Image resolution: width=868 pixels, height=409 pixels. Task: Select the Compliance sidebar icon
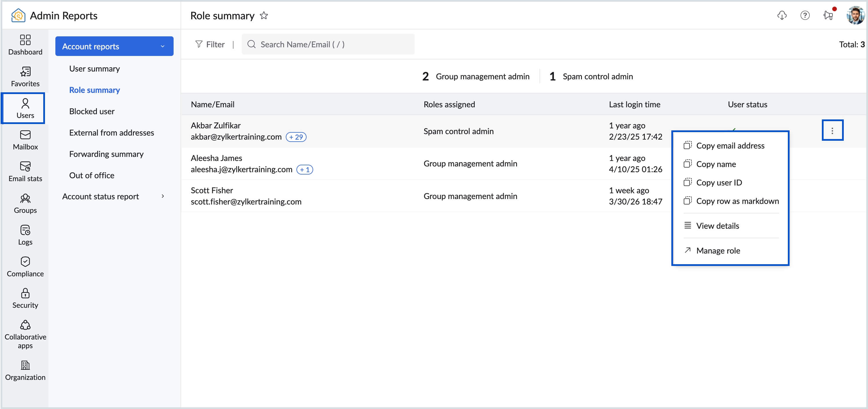25,266
